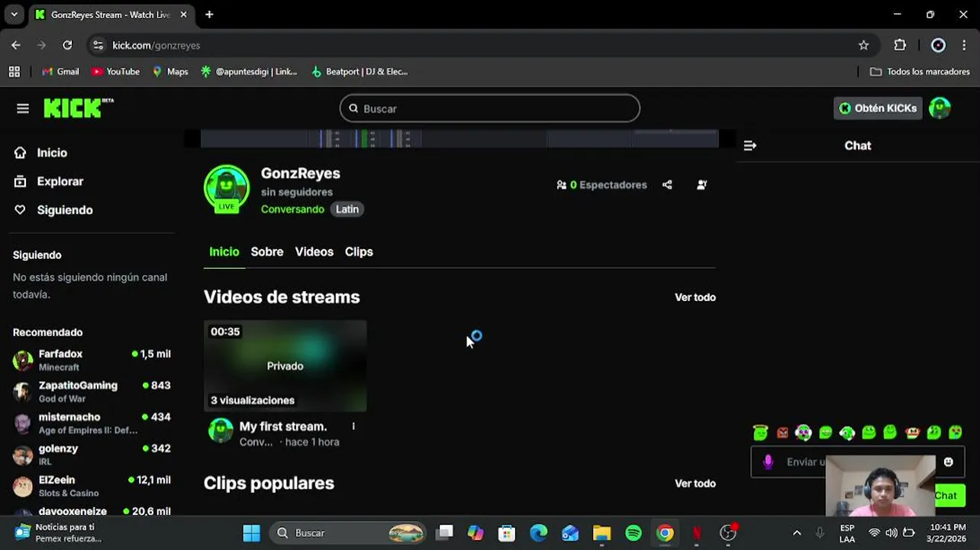The image size is (980, 550).
Task: Open the emoji picker smiley in chat
Action: [x=948, y=461]
